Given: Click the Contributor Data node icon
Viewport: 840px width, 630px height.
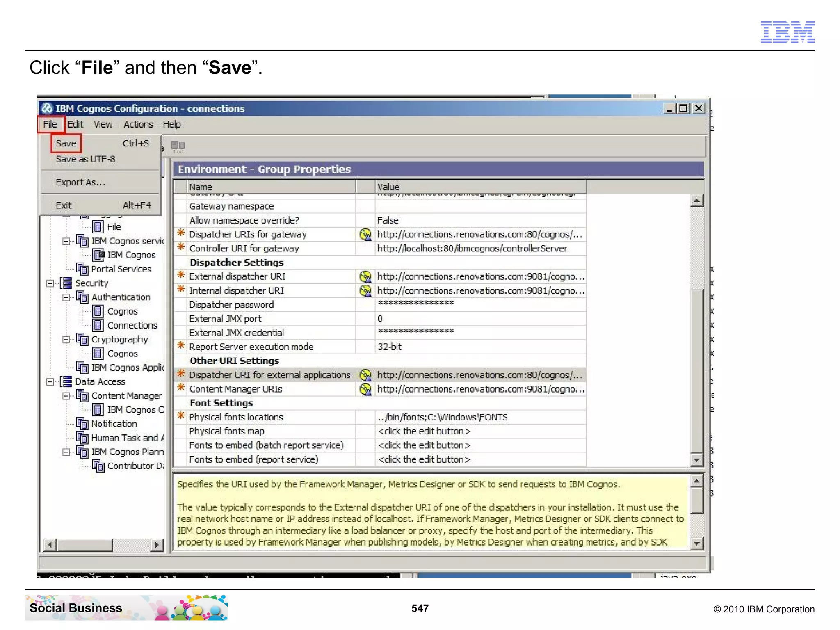Looking at the screenshot, I should point(98,466).
